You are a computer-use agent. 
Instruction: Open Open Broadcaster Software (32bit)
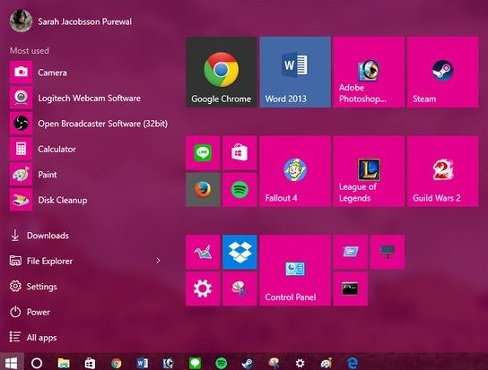tap(89, 123)
